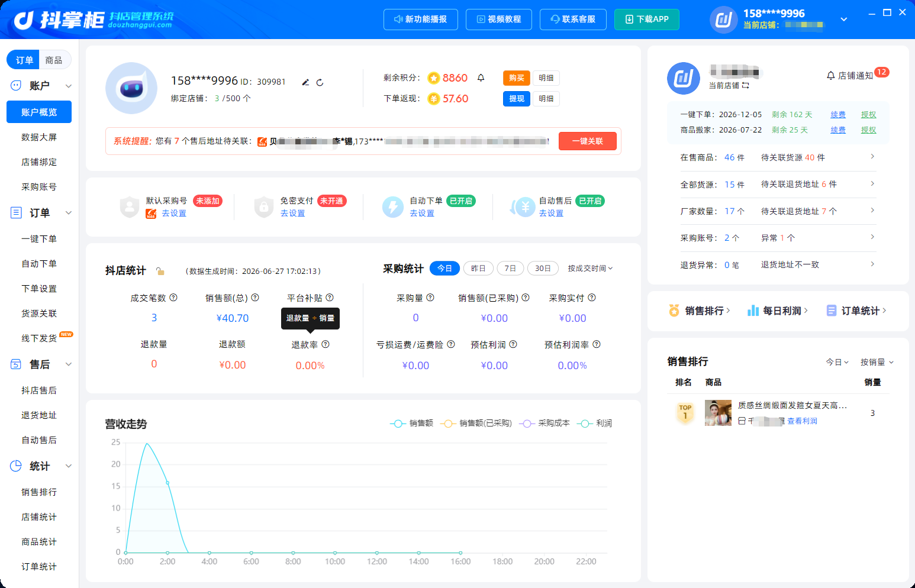Viewport: 915px width, 588px height.
Task: Open 店铺统计 in the sidebar
Action: pyautogui.click(x=39, y=517)
